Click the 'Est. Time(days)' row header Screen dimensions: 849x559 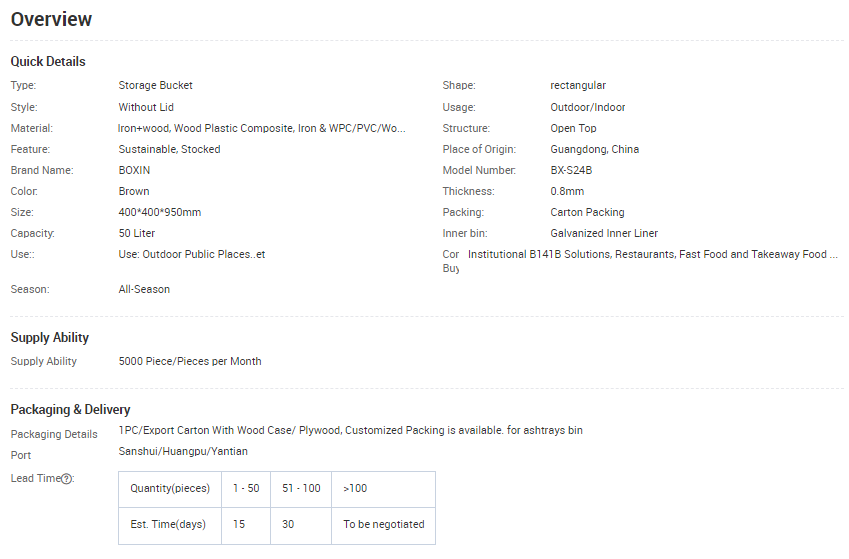pos(169,524)
